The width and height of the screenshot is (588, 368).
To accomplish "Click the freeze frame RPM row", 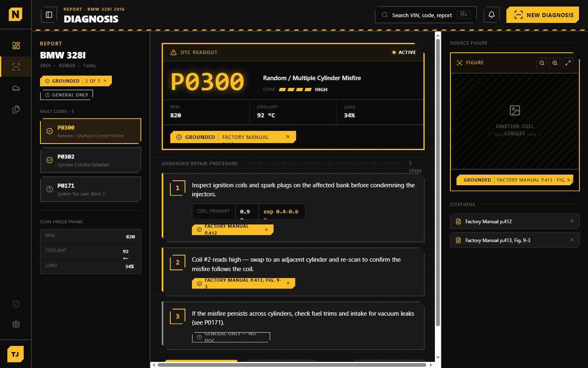I will click(x=91, y=237).
